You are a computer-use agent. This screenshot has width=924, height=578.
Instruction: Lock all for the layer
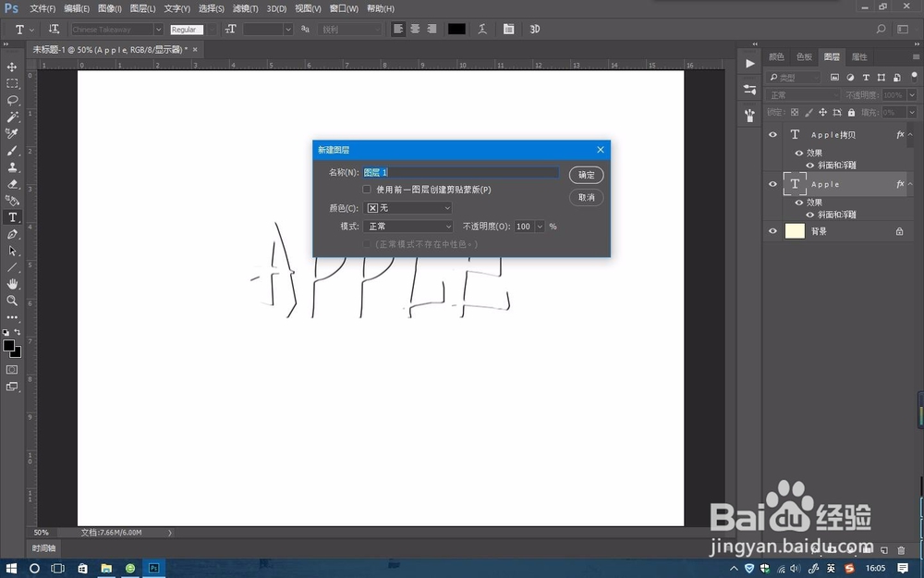(x=851, y=112)
